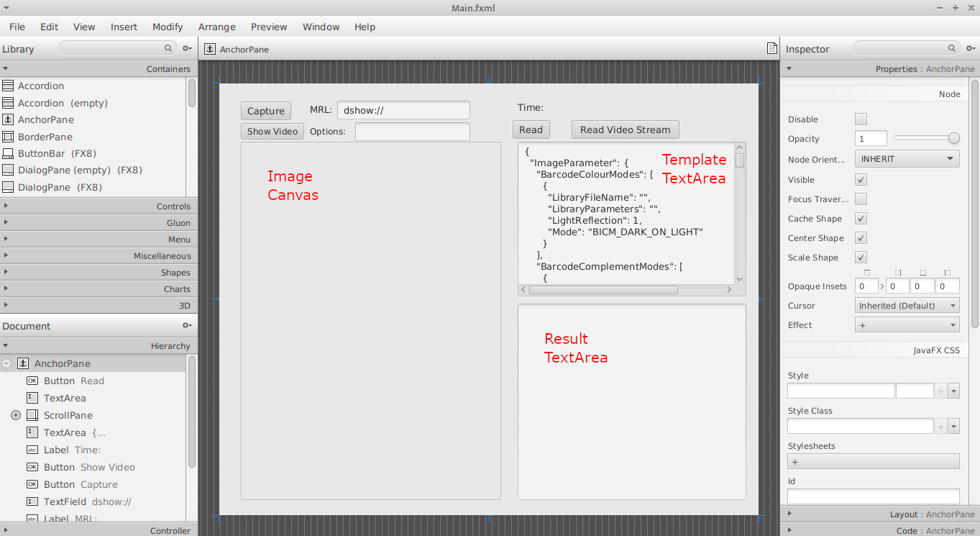
Task: Open the Document panel gear menu
Action: [187, 326]
